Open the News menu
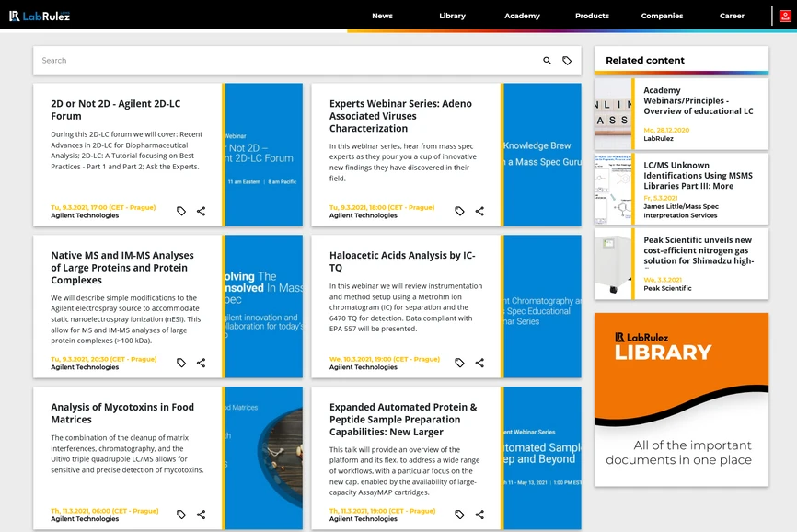 pos(382,16)
